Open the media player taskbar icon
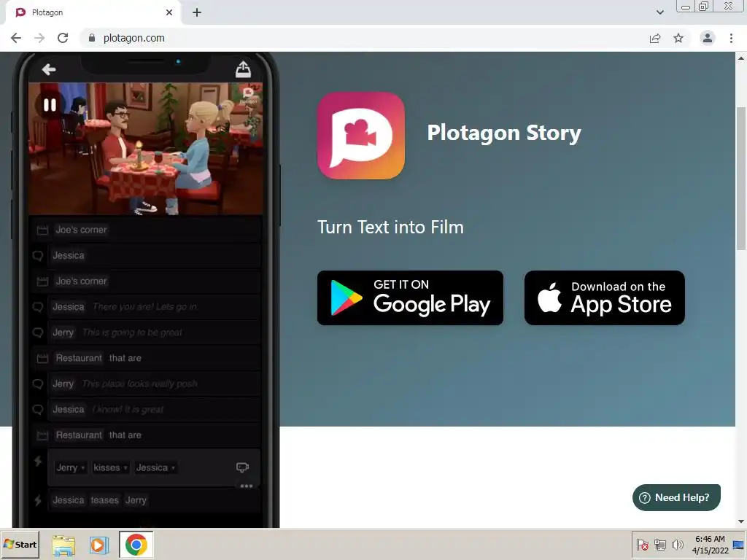The height and width of the screenshot is (560, 747). point(98,545)
